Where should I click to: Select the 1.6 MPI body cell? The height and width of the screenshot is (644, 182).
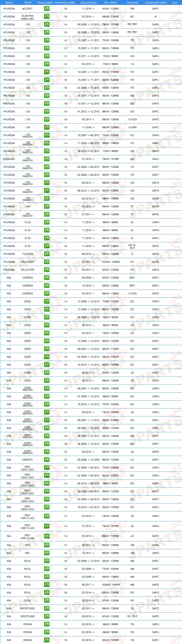click(132, 127)
